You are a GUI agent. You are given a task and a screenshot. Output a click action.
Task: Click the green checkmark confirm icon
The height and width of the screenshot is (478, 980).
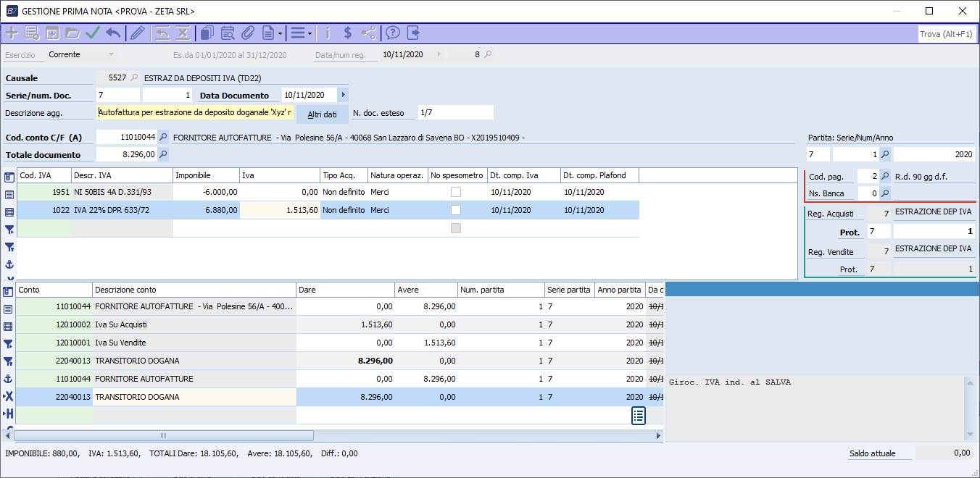coord(93,33)
